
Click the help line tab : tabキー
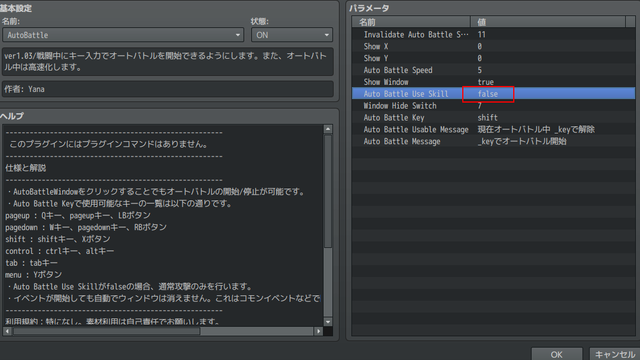coord(31,263)
